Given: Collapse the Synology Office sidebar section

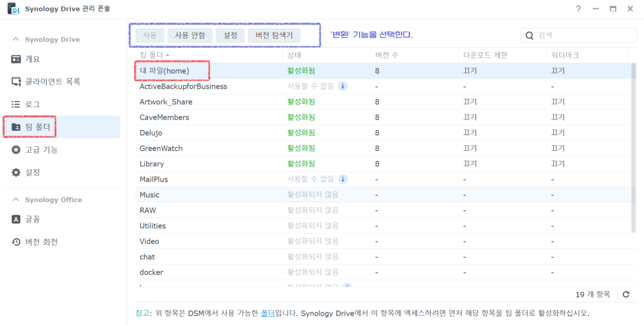Looking at the screenshot, I should point(16,200).
